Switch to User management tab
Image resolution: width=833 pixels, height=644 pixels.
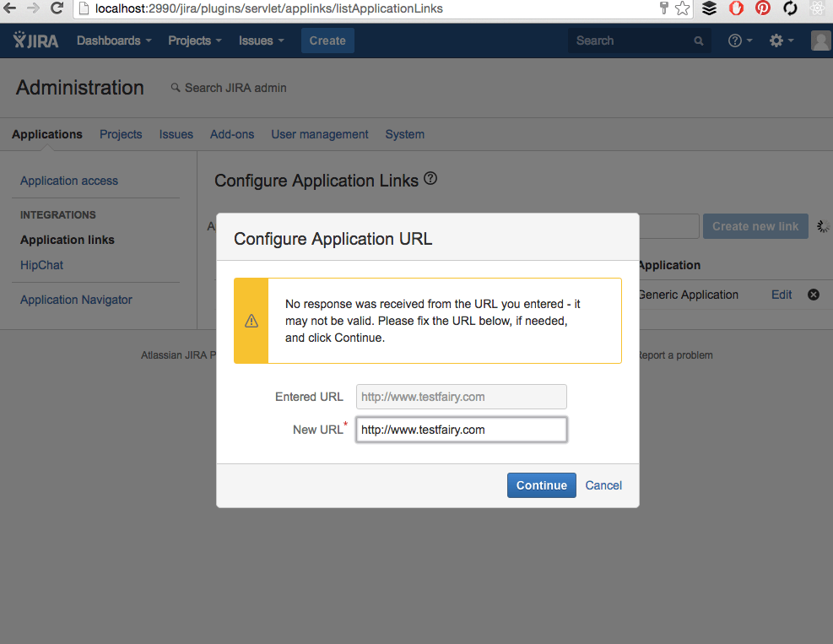[x=319, y=134]
